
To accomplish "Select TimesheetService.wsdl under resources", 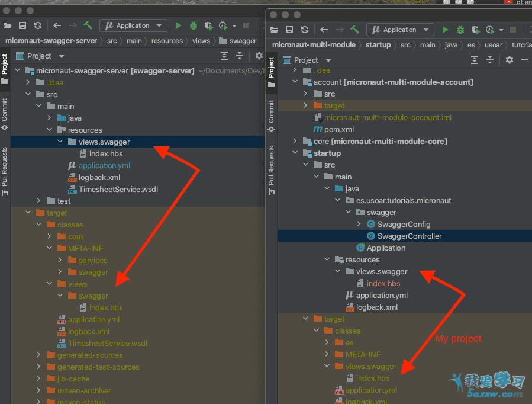I will tap(118, 189).
